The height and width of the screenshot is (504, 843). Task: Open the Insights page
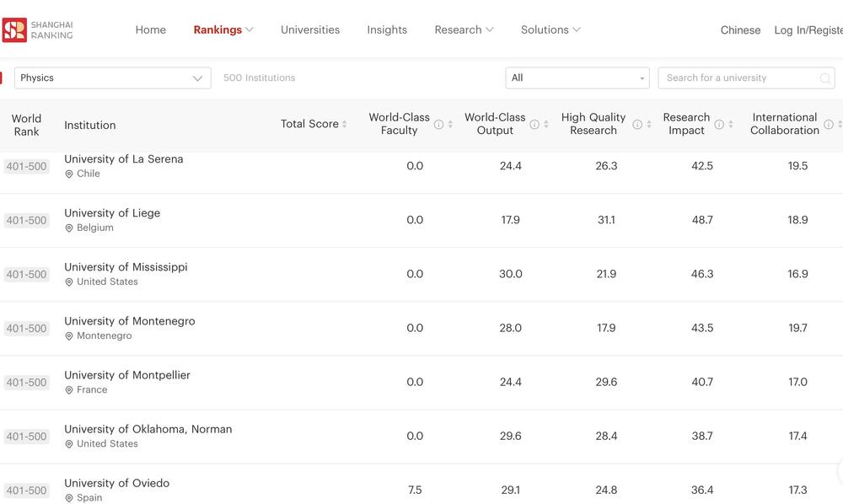click(387, 30)
